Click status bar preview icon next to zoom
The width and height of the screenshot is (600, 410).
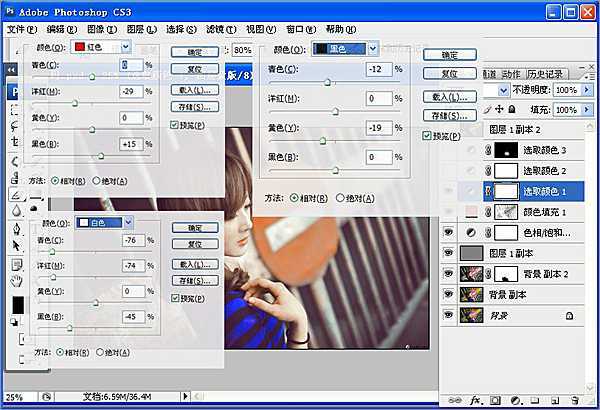pyautogui.click(x=46, y=397)
